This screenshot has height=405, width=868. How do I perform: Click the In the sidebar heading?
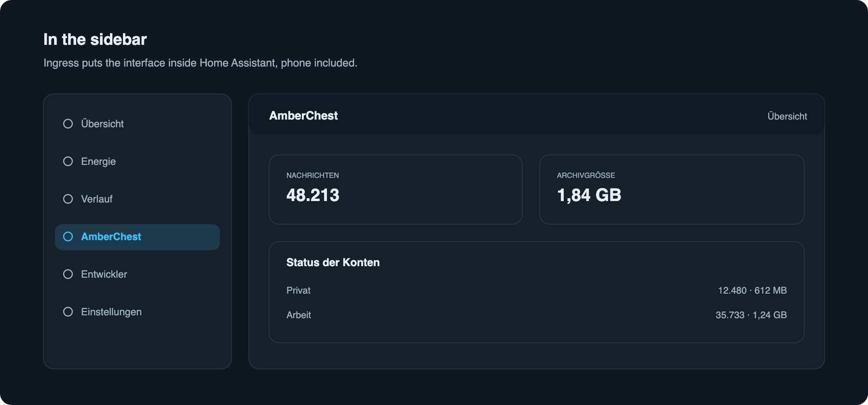tap(95, 40)
